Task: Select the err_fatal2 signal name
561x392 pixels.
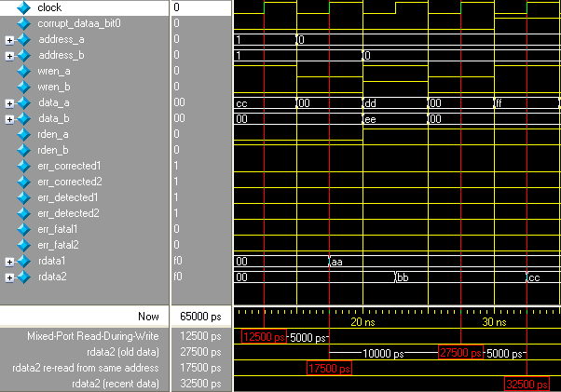Action: [60, 245]
